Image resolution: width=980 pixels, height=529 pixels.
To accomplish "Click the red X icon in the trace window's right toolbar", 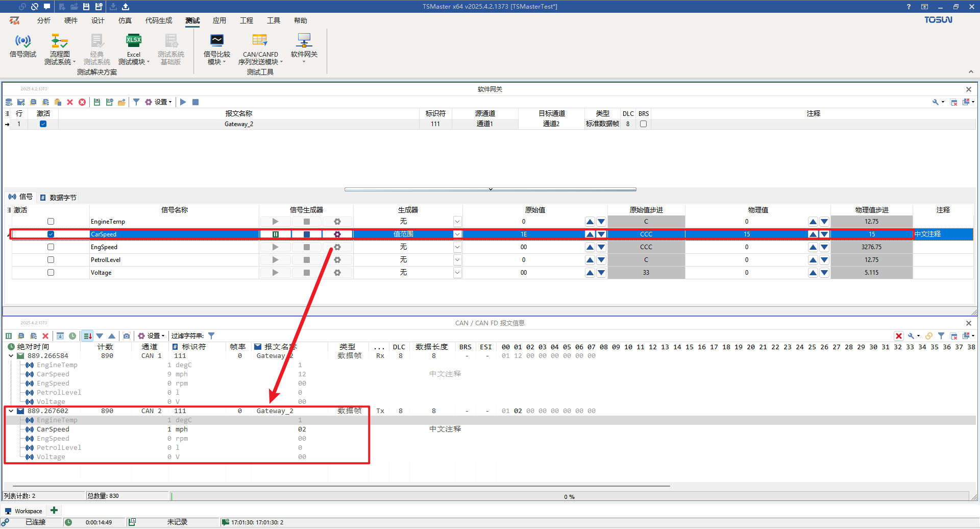I will (x=899, y=336).
